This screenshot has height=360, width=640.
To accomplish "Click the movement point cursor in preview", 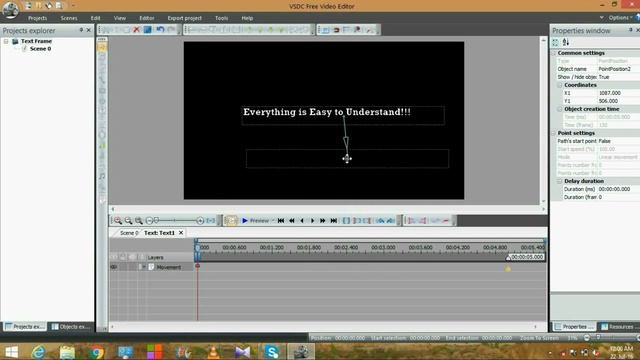I will [347, 159].
